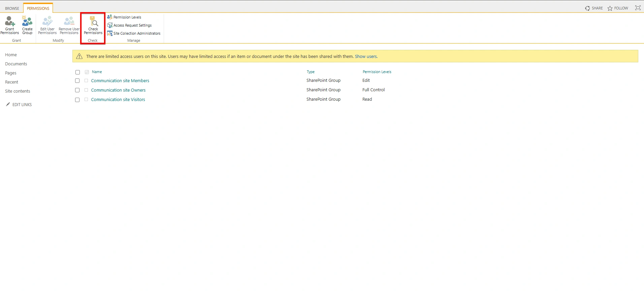Open Site Collection Administrators

pyautogui.click(x=134, y=33)
